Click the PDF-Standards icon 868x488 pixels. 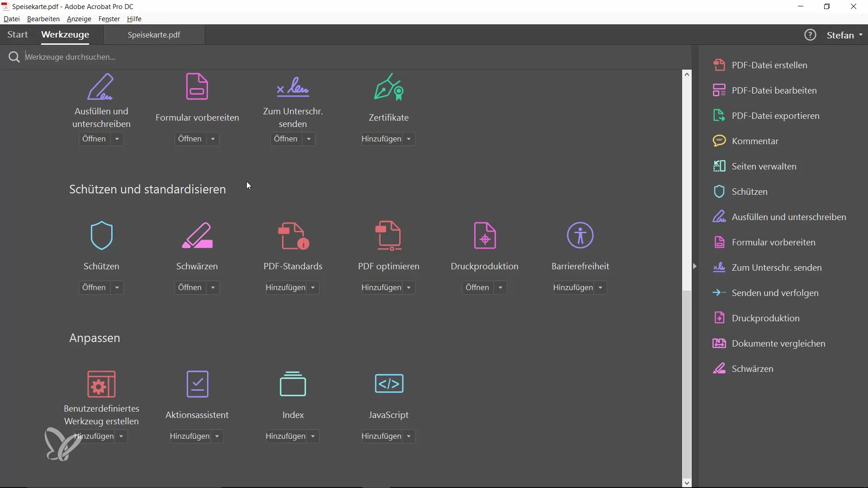[x=293, y=235]
